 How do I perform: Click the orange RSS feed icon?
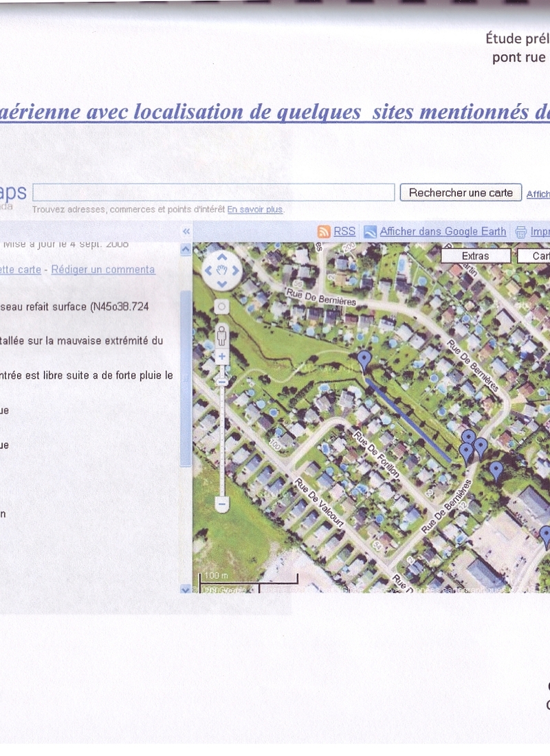click(324, 232)
